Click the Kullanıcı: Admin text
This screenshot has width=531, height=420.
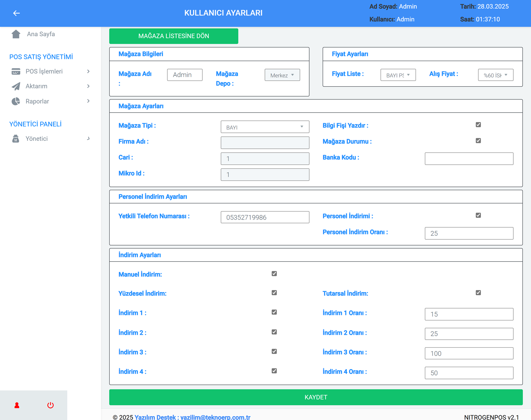click(392, 19)
